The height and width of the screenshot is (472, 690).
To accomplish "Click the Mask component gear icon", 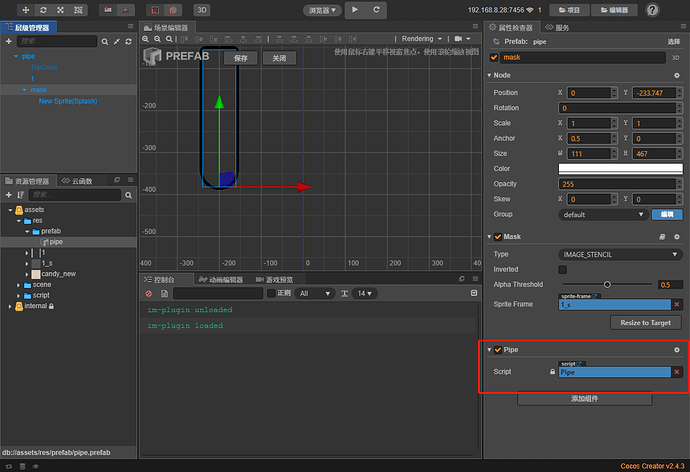I will click(x=677, y=237).
